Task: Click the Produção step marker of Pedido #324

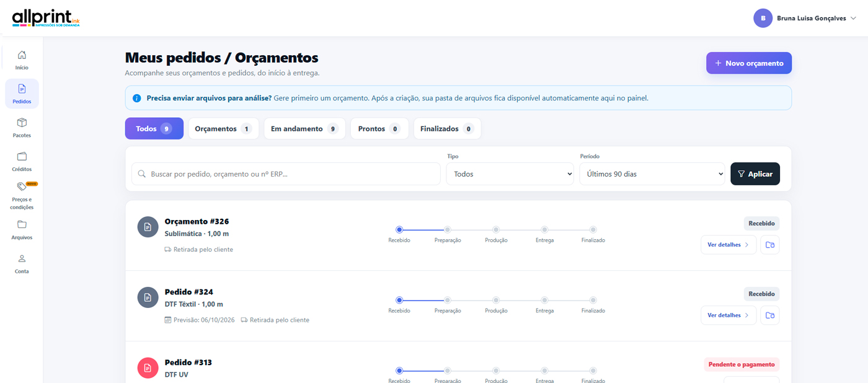Action: (496, 300)
